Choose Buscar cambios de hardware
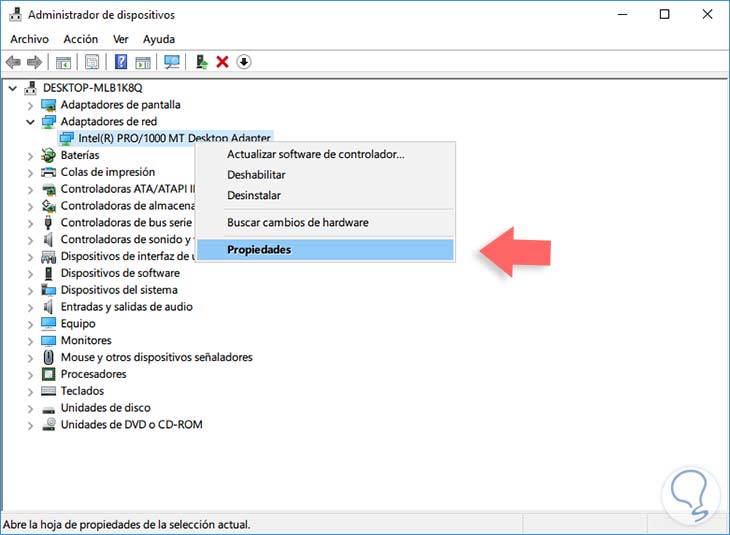This screenshot has width=730, height=535. click(x=324, y=222)
